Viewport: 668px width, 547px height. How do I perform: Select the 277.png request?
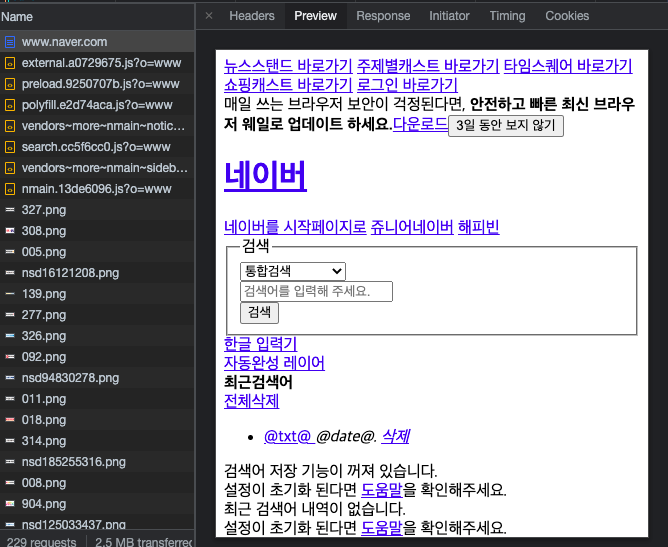pyautogui.click(x=97, y=315)
